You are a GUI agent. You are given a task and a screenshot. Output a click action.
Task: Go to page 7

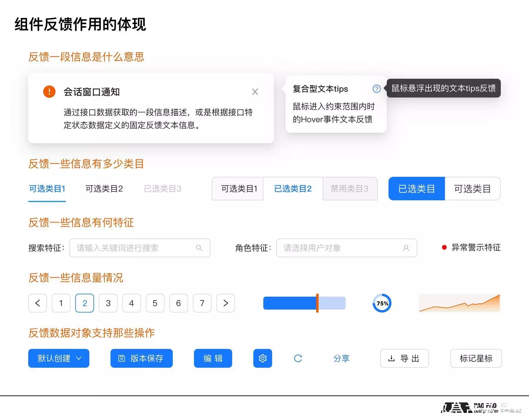[x=202, y=303]
